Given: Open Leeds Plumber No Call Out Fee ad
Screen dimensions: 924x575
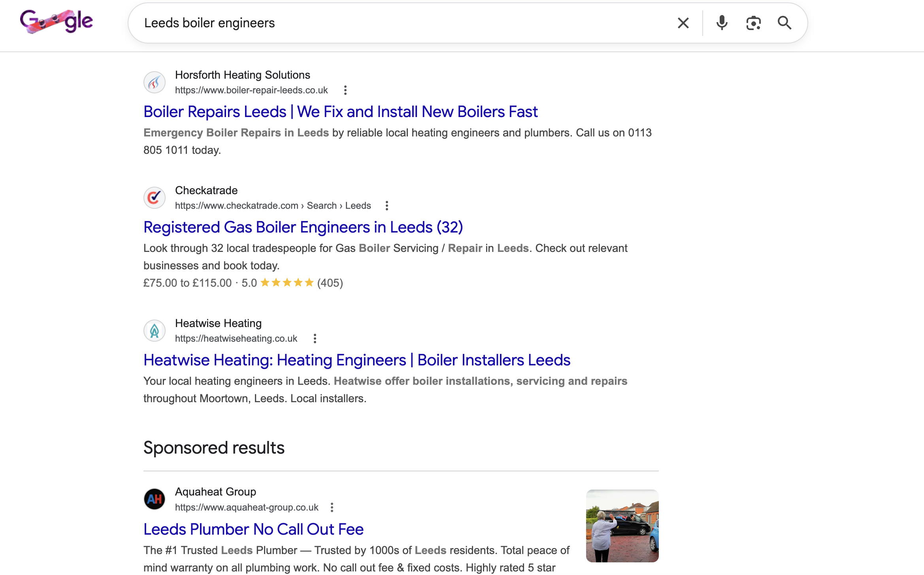Looking at the screenshot, I should (253, 530).
